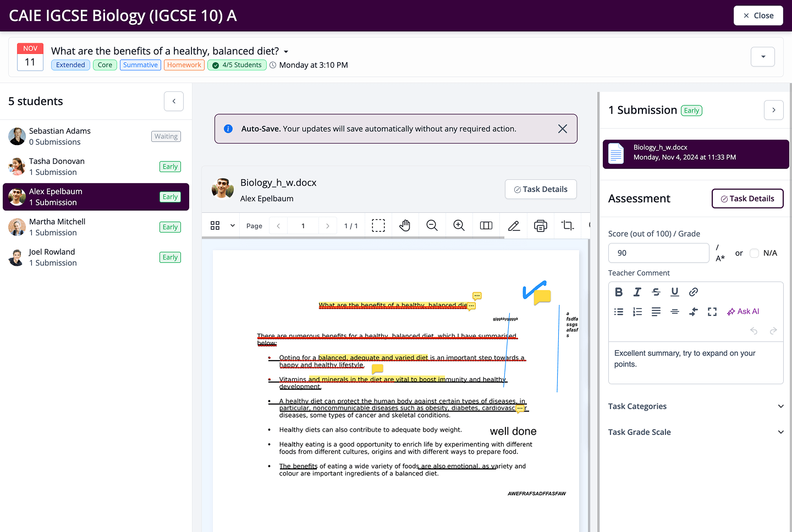
Task: Toggle underline formatting in comment
Action: point(675,292)
